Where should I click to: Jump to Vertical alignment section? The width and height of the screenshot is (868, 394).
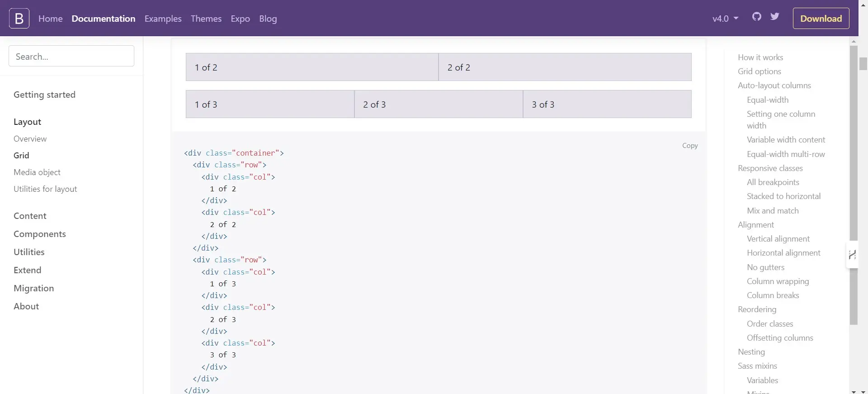click(x=778, y=239)
